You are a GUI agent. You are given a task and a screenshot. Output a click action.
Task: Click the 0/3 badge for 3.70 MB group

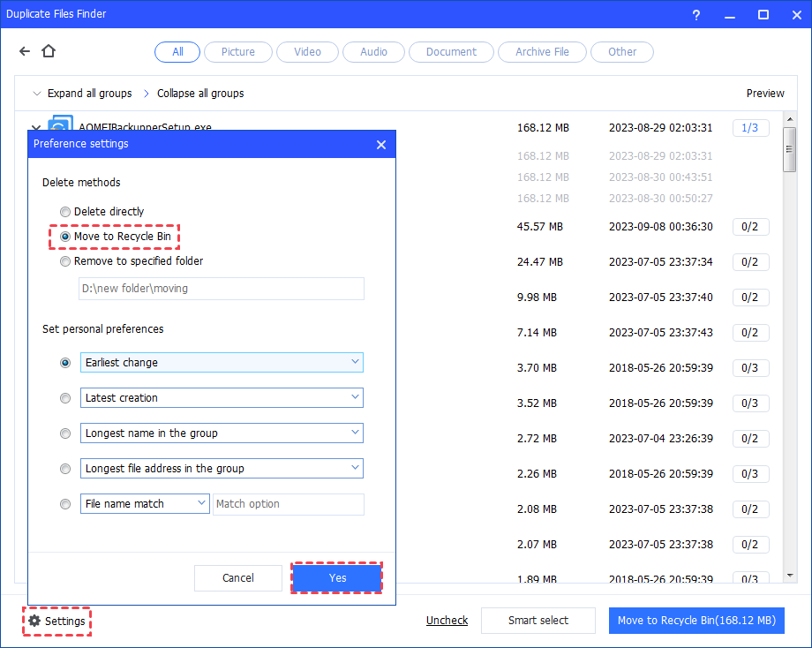[750, 368]
